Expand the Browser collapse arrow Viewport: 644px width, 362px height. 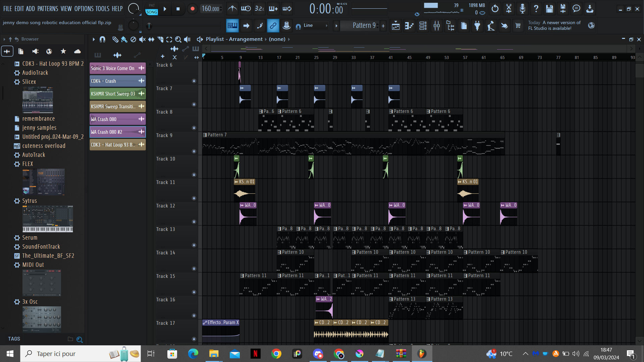coord(4,39)
